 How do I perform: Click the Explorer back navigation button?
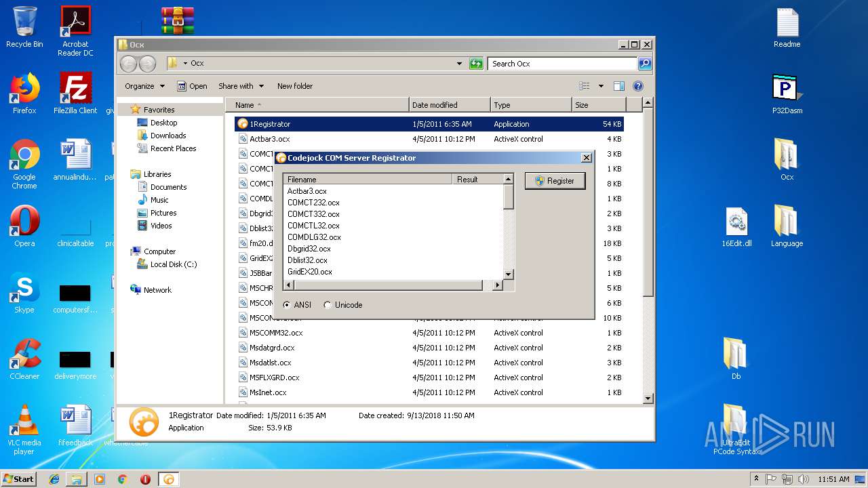coord(128,64)
